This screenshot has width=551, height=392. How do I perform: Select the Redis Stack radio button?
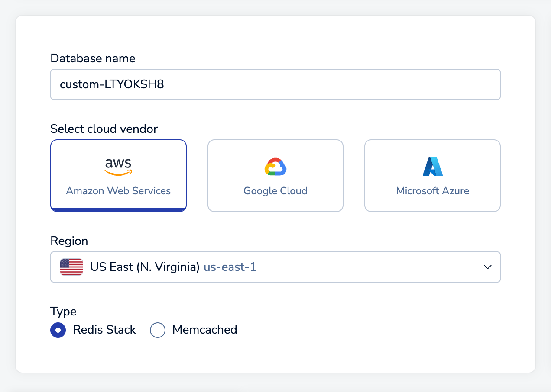tap(58, 330)
